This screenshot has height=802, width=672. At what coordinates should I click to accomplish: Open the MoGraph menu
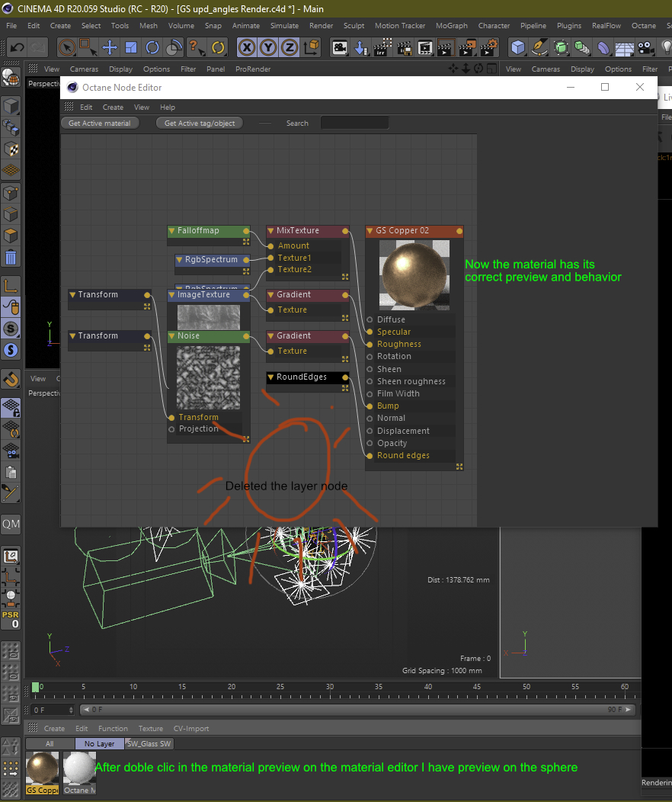coord(451,26)
